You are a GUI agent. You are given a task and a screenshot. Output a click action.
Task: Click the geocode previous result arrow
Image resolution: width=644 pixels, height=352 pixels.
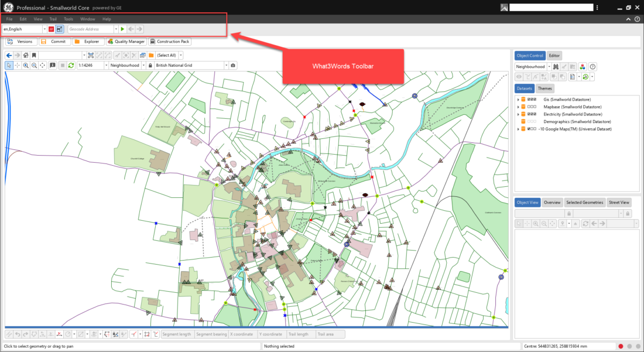pos(131,29)
